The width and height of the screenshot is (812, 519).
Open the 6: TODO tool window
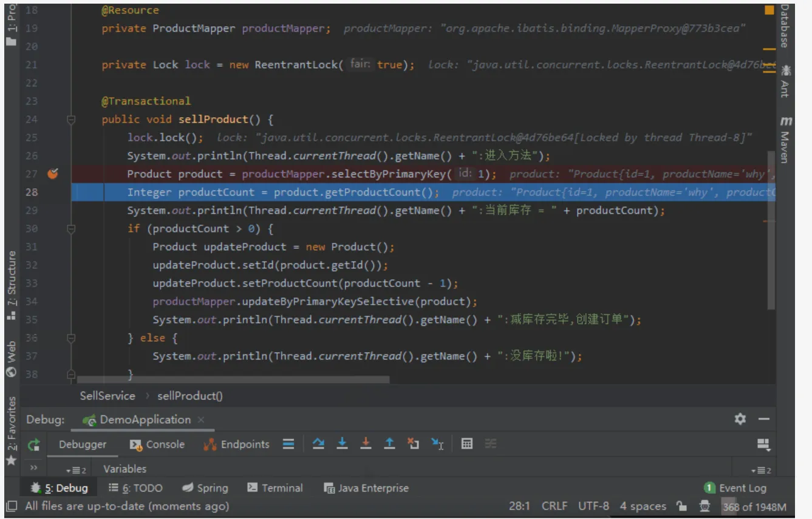pos(135,487)
